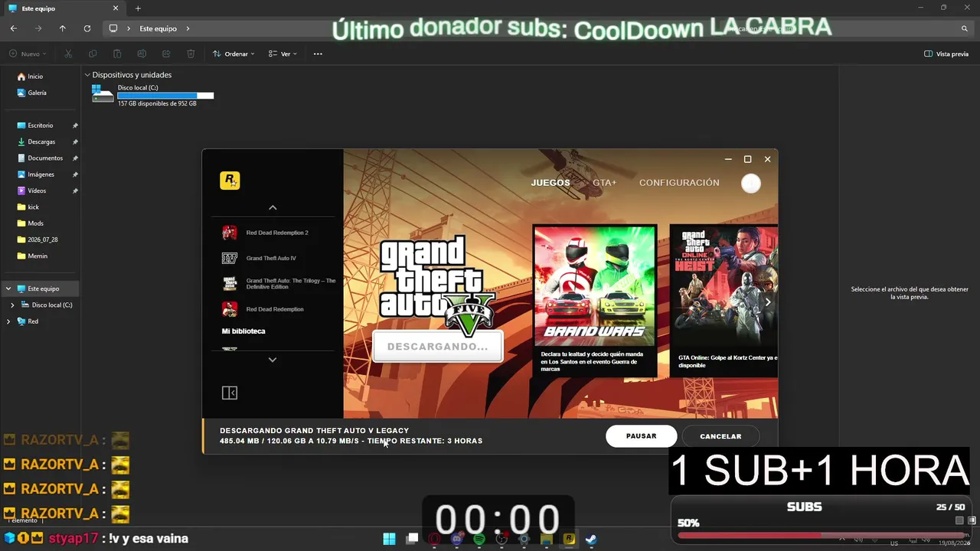Image resolution: width=980 pixels, height=551 pixels.
Task: Collapse the Dispositivos y unidades group
Action: tap(88, 75)
